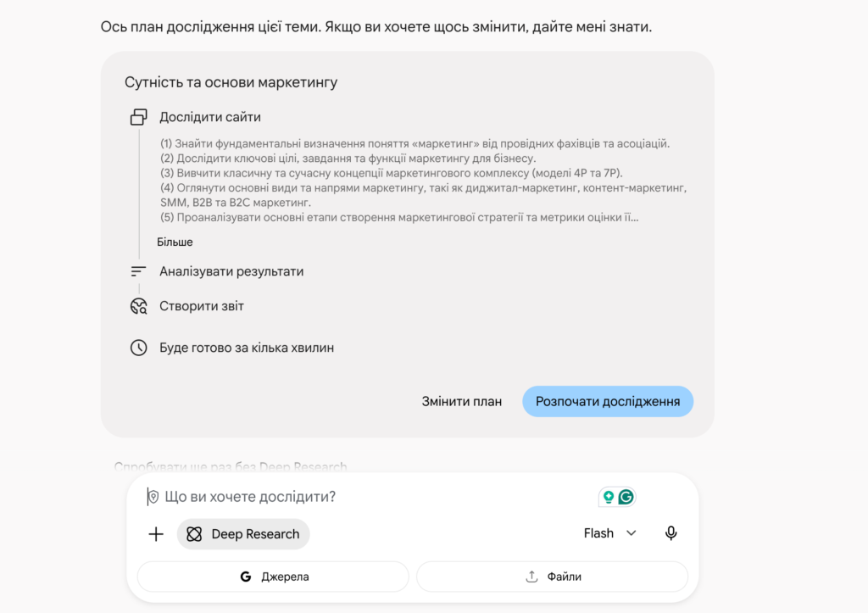This screenshot has width=868, height=613.
Task: Click the teal lightbulb extension icon
Action: (609, 497)
